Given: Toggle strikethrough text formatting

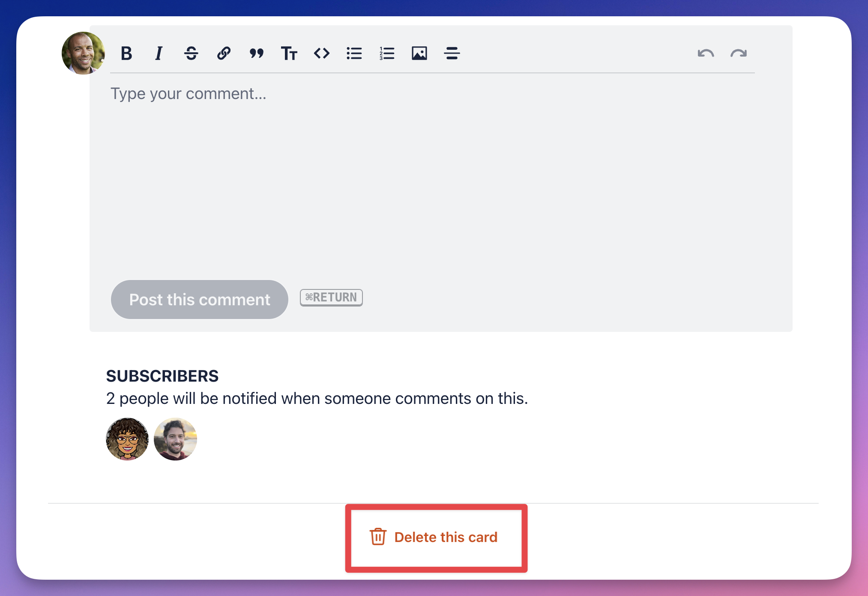Looking at the screenshot, I should (x=191, y=54).
